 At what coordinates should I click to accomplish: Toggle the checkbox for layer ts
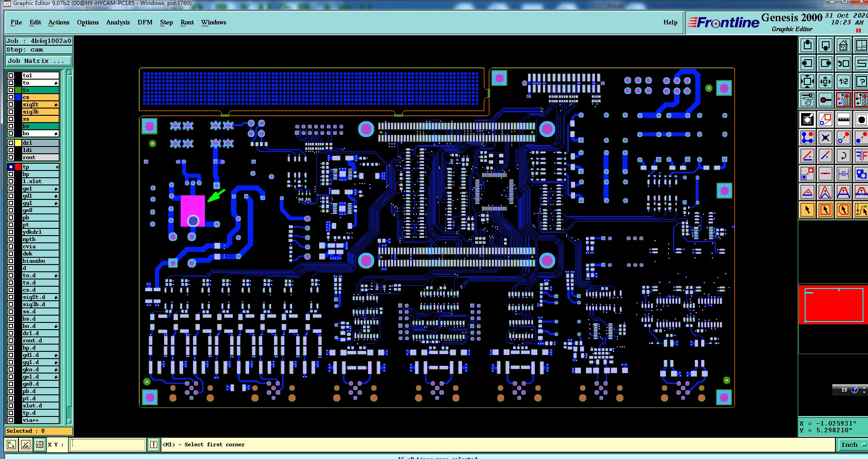pos(11,90)
